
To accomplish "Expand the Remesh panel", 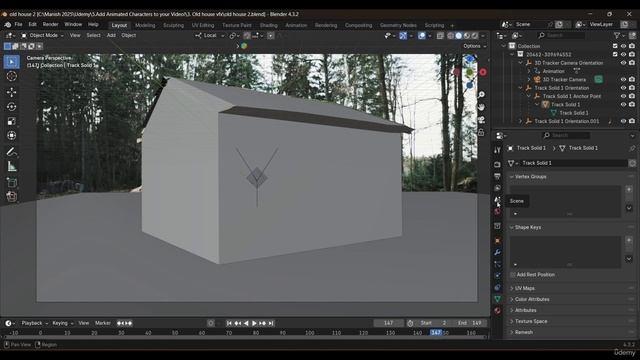I will pyautogui.click(x=523, y=332).
